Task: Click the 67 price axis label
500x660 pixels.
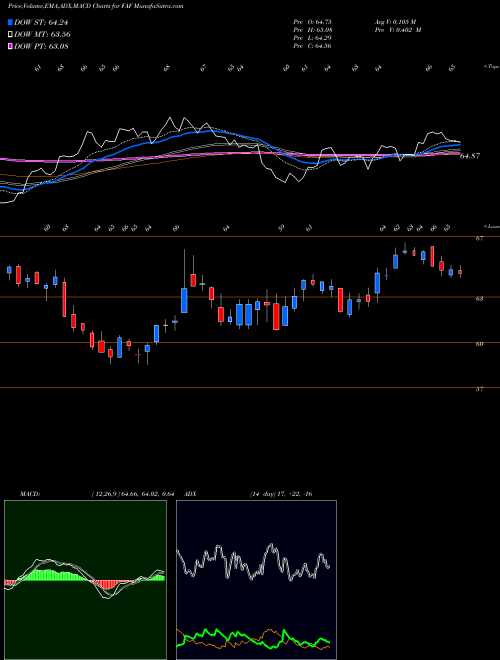Action: pos(480,239)
